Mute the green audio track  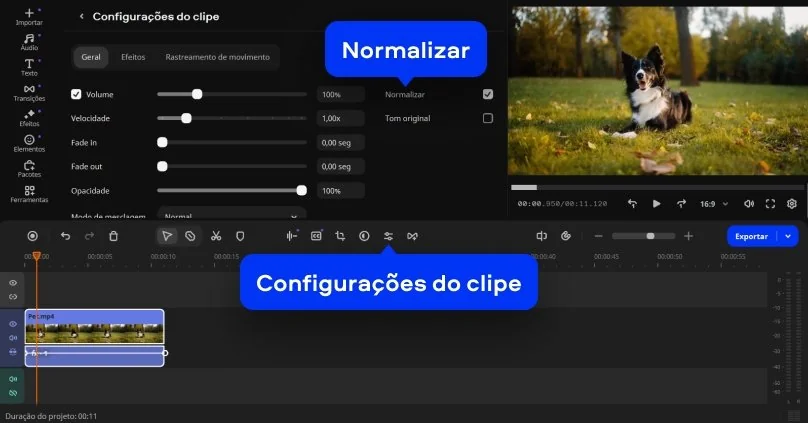[13, 379]
